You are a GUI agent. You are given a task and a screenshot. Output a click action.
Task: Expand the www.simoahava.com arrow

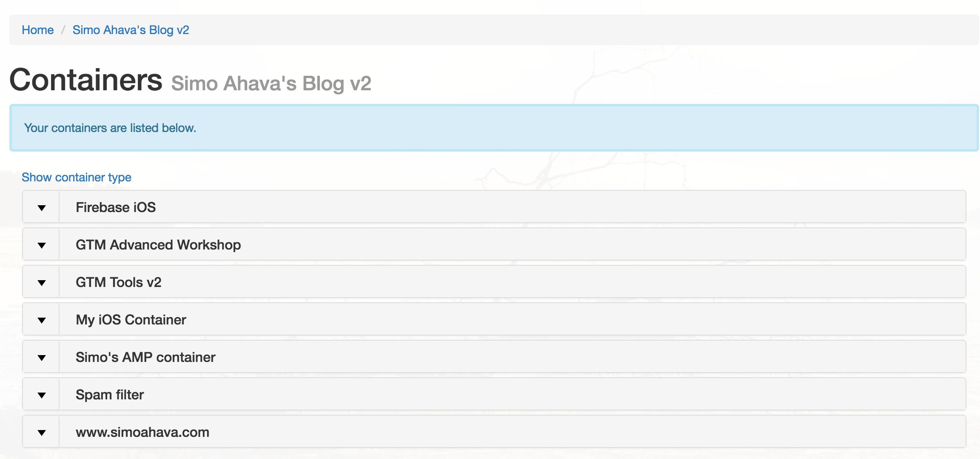(41, 432)
